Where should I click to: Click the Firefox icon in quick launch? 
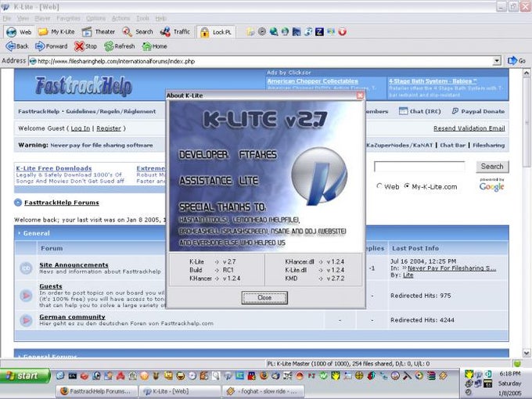click(264, 376)
